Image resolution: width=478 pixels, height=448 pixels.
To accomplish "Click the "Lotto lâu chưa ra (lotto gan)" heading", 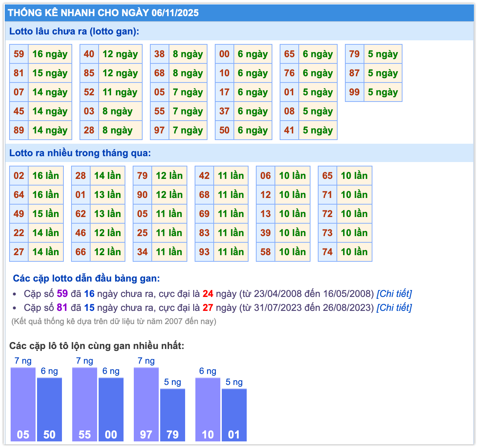I will pyautogui.click(x=74, y=32).
